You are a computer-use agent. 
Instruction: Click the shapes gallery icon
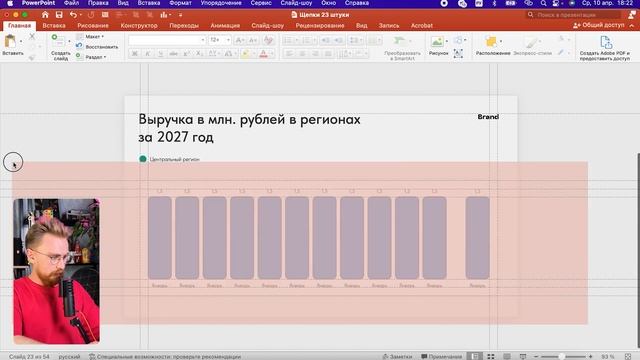click(x=458, y=40)
